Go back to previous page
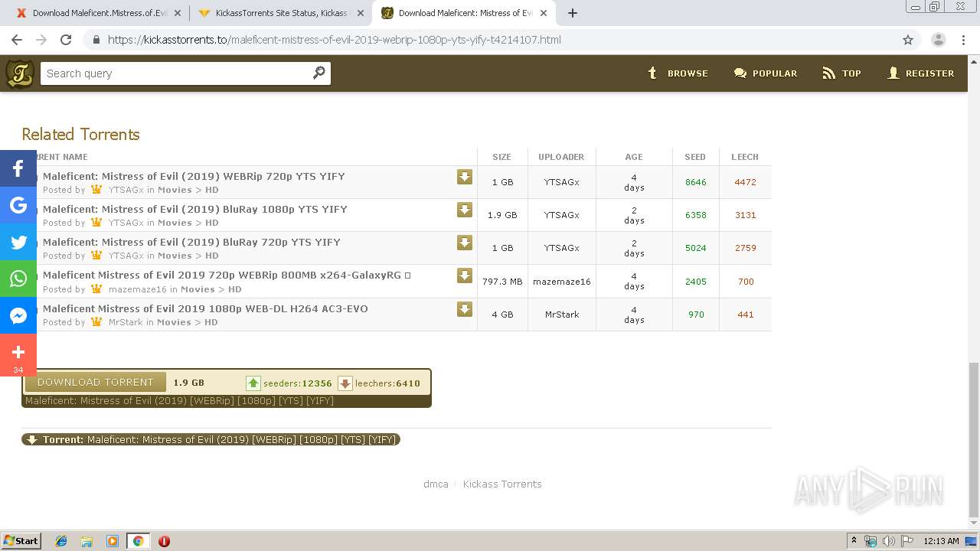Image resolution: width=980 pixels, height=551 pixels. point(17,40)
